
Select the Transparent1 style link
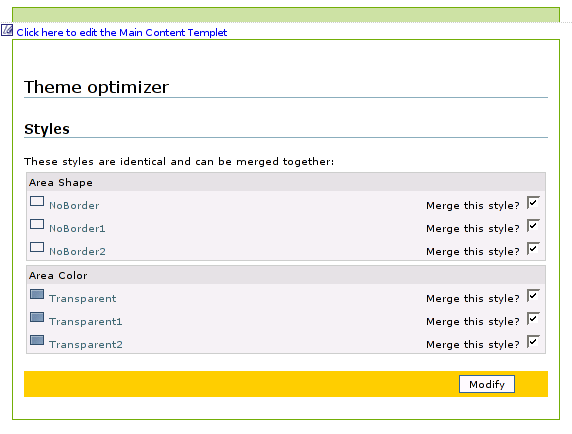click(86, 322)
